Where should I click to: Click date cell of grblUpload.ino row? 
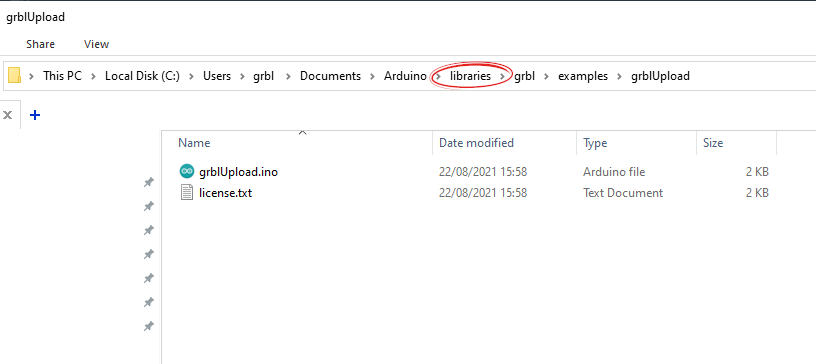[483, 171]
